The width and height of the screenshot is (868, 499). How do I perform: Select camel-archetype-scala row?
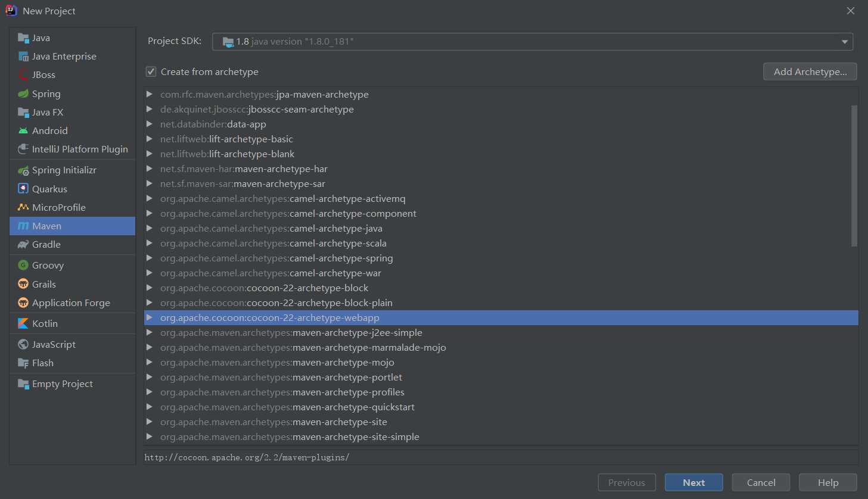click(x=501, y=243)
